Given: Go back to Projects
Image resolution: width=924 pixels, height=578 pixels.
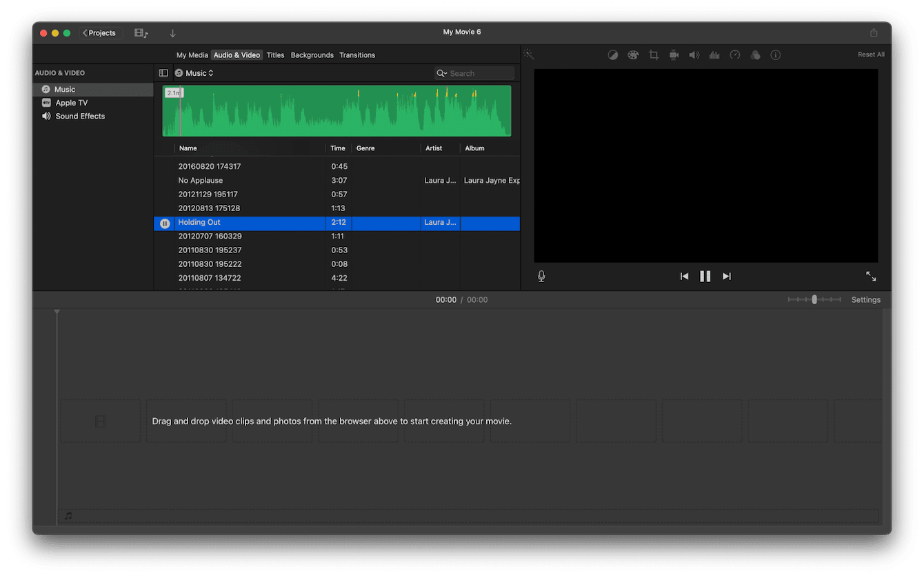Looking at the screenshot, I should click(x=99, y=33).
